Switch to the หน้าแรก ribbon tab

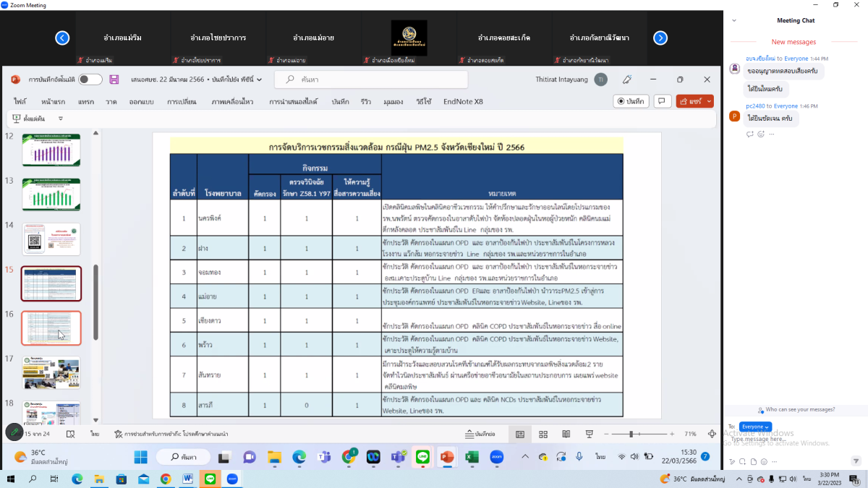click(x=54, y=102)
